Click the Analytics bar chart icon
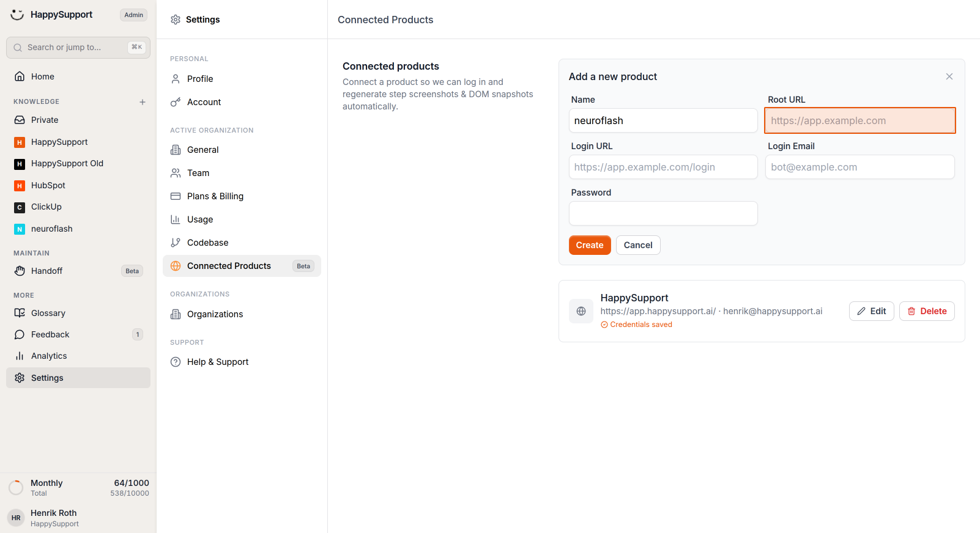Image resolution: width=980 pixels, height=533 pixels. click(20, 356)
